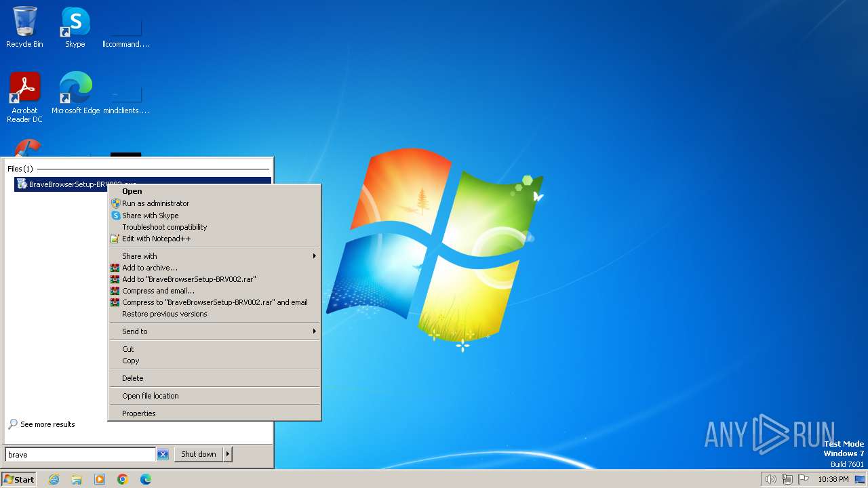Open the Action Center flag icon
868x488 pixels.
point(804,479)
